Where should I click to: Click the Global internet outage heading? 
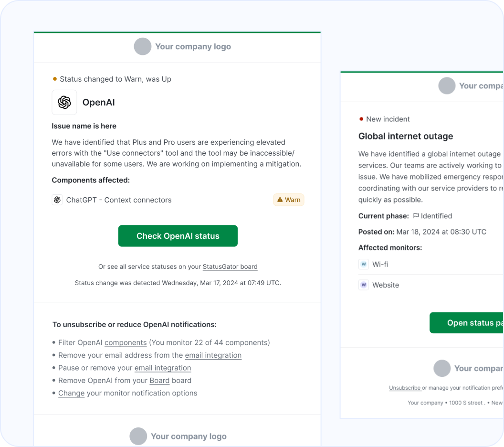click(x=406, y=136)
